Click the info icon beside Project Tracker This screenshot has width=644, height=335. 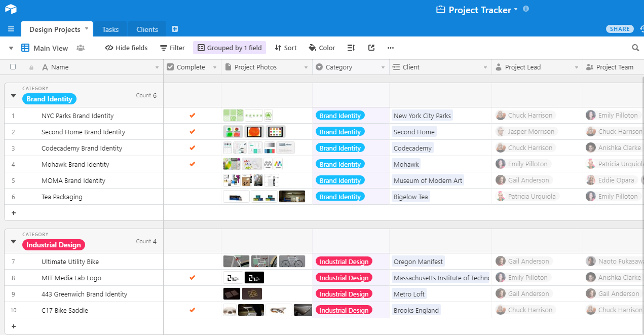pos(526,9)
